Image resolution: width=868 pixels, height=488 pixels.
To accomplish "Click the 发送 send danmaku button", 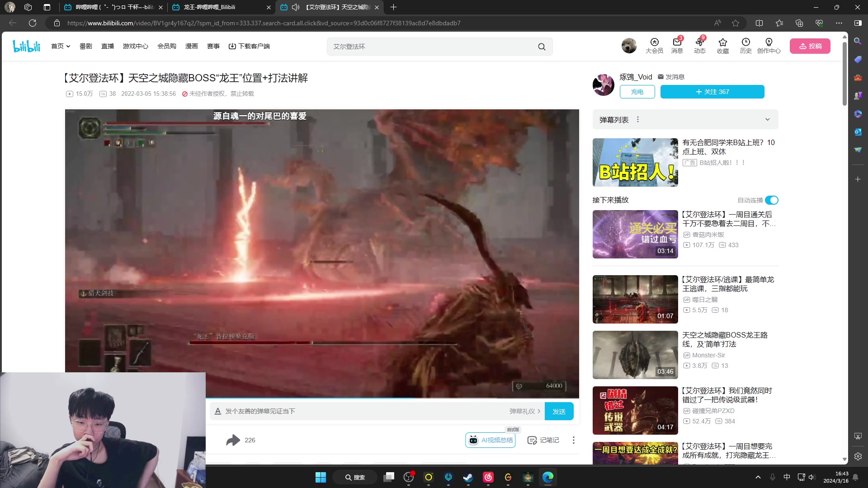I will click(x=559, y=411).
